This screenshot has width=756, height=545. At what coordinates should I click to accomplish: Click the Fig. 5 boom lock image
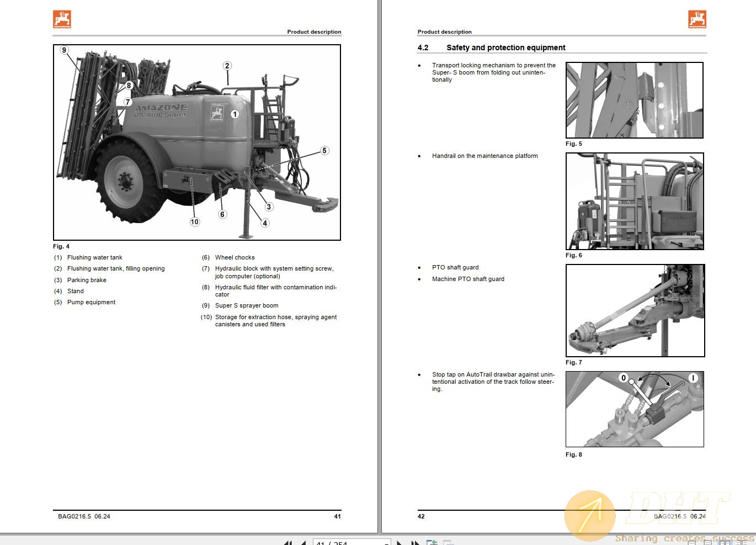(635, 100)
